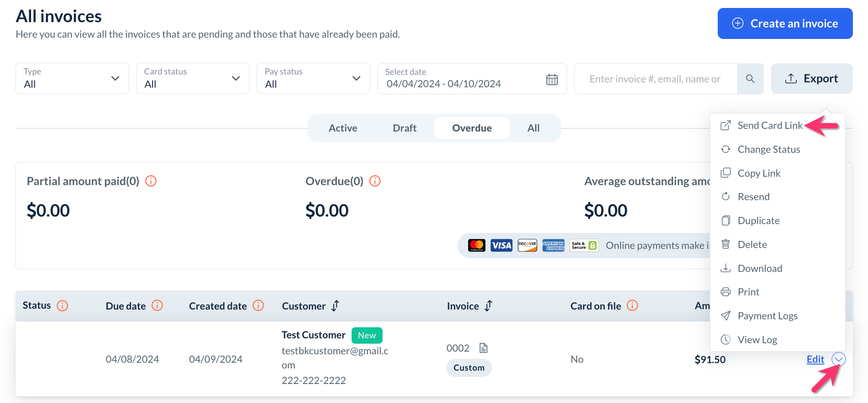Click the invoice 0002 document icon
This screenshot has height=403, width=868.
(484, 348)
